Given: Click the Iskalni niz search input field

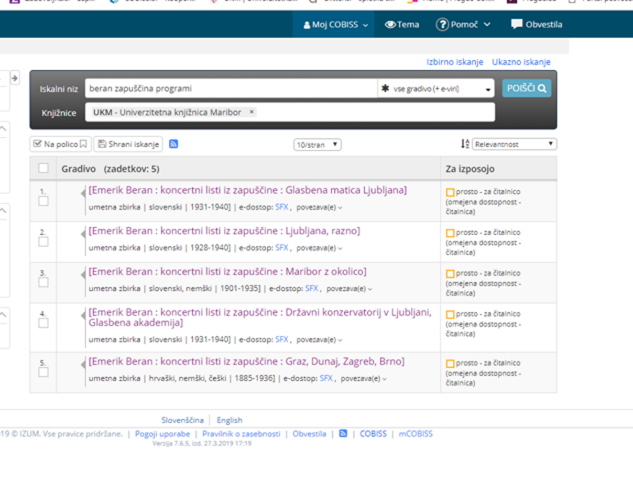Looking at the screenshot, I should (230, 89).
